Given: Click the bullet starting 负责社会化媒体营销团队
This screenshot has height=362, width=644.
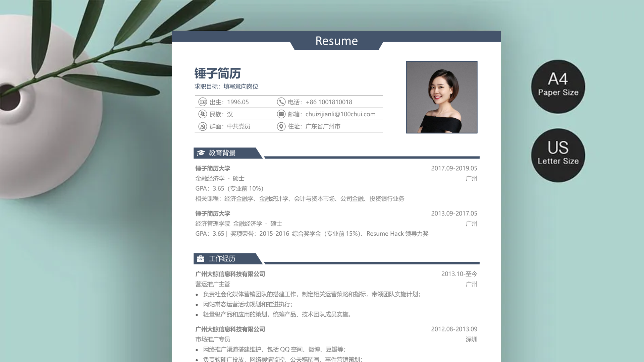Looking at the screenshot, I should tap(312, 294).
